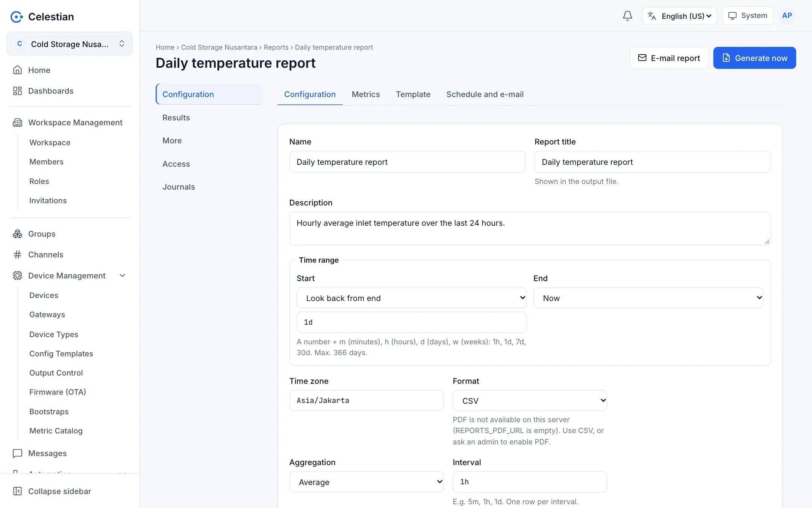Viewport: 812px width, 508px height.
Task: Click the file icon on Generate now
Action: (x=726, y=58)
